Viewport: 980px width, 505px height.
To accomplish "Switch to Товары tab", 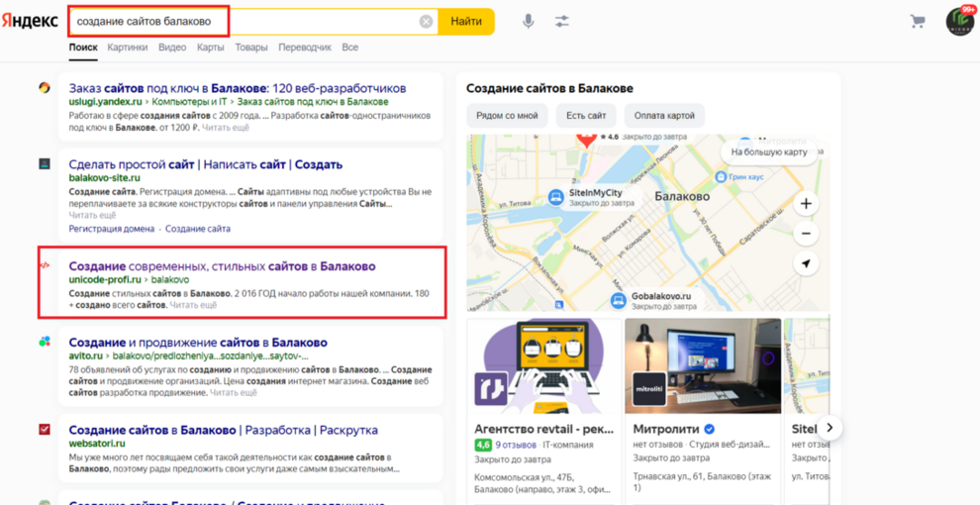I will (251, 48).
